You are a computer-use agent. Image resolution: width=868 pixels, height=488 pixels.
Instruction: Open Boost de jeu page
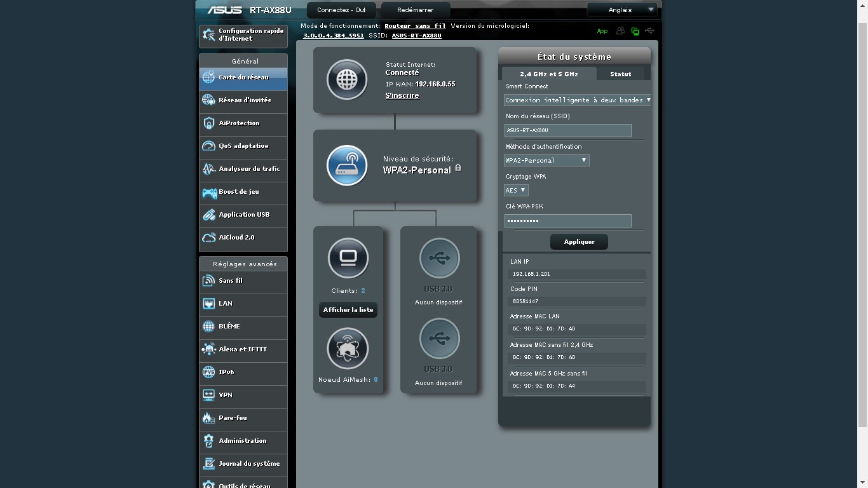coord(243,192)
